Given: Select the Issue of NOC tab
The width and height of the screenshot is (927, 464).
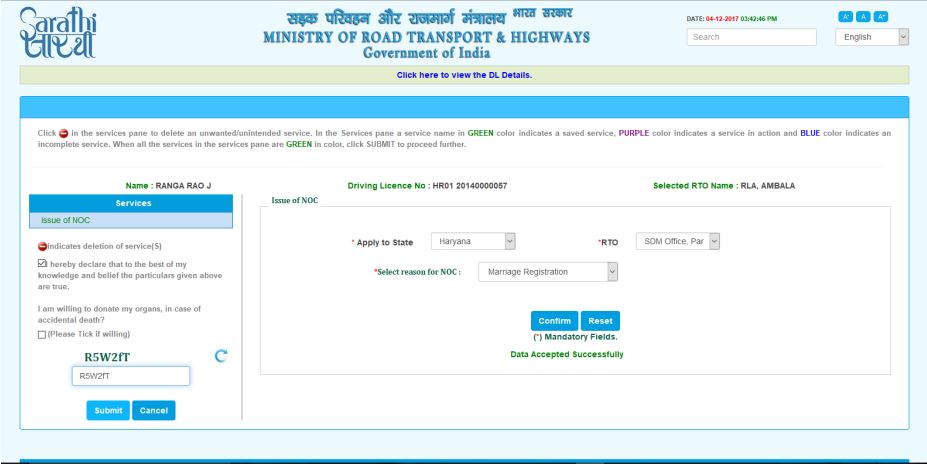Looking at the screenshot, I should [294, 200].
